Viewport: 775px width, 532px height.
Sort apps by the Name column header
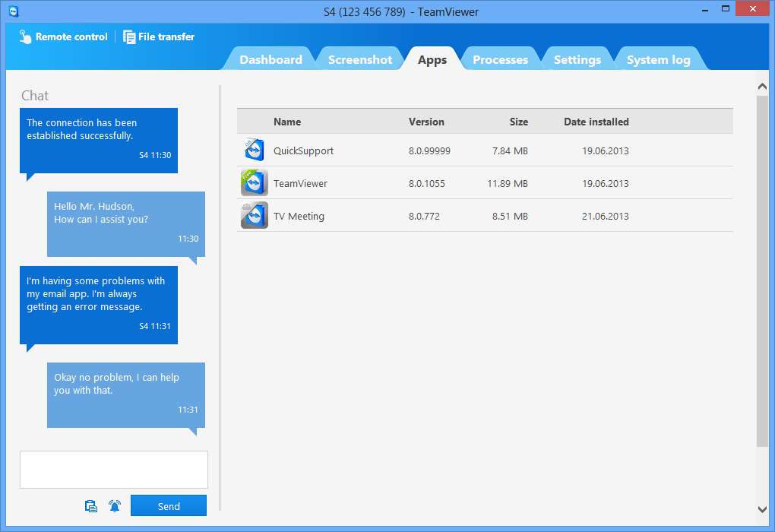tap(287, 122)
